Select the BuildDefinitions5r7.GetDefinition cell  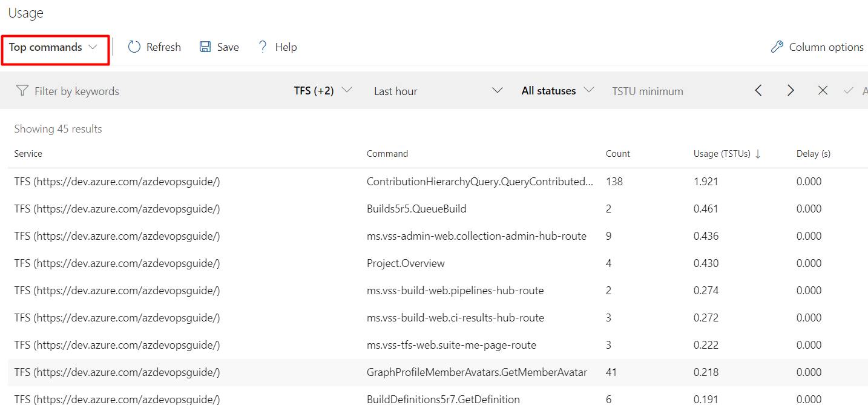coord(443,400)
